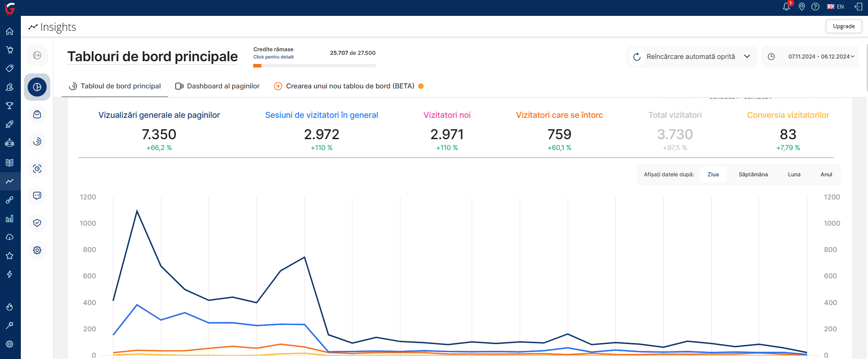The image size is (868, 359).
Task: Open the help question mark icon
Action: coord(815,7)
